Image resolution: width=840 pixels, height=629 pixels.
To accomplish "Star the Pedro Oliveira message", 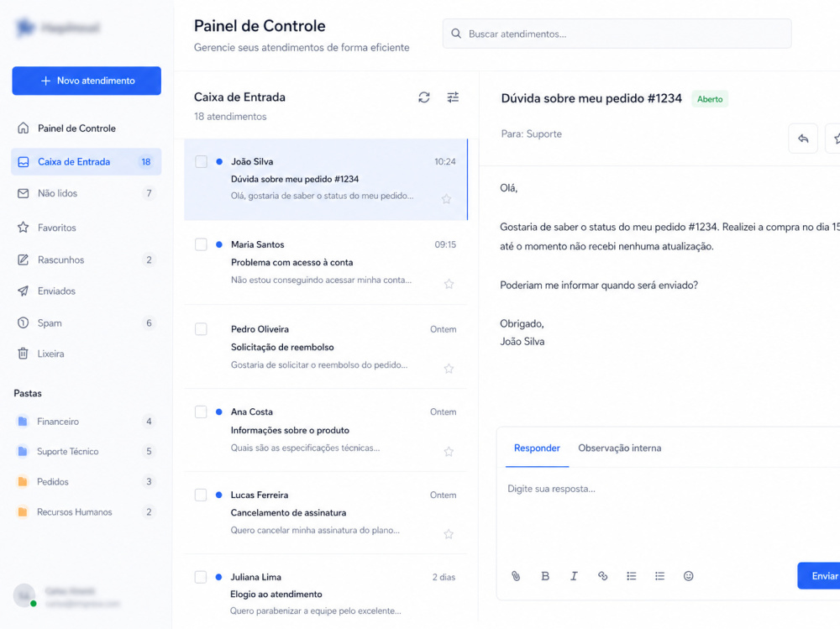I will [449, 369].
